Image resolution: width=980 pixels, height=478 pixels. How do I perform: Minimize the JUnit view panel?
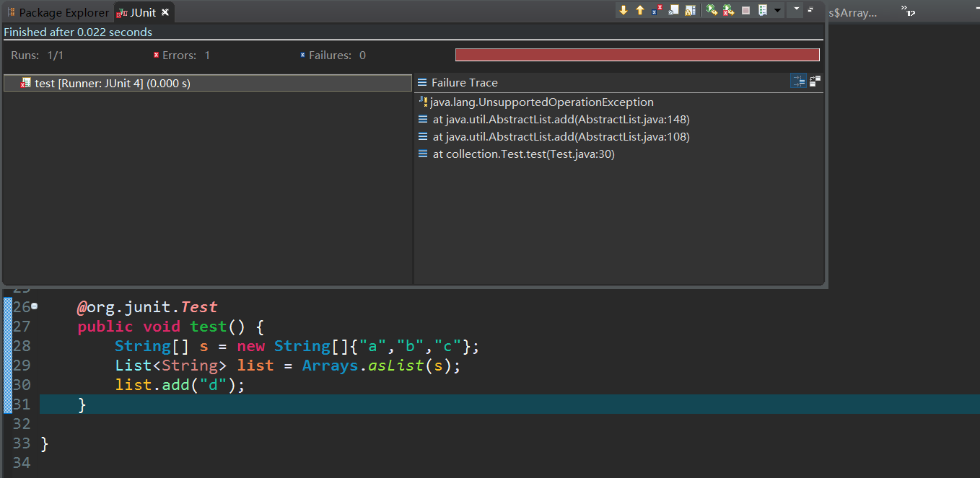point(810,10)
